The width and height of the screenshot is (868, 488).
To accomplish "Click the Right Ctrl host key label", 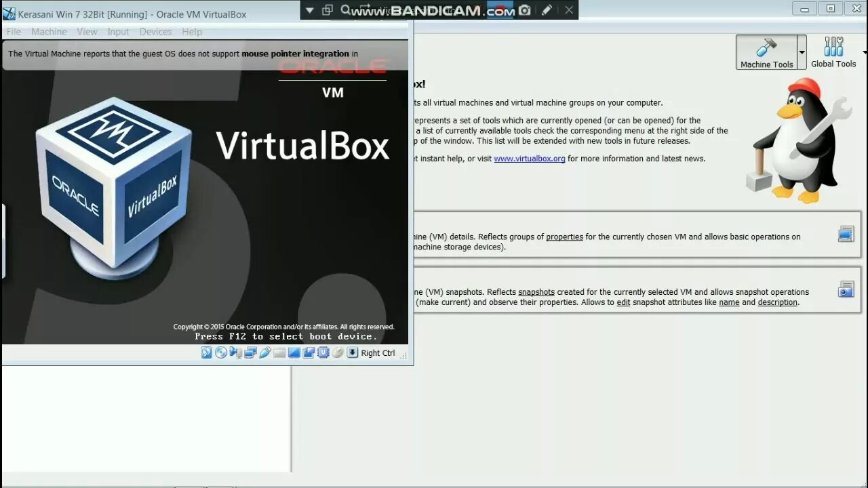I will point(378,353).
